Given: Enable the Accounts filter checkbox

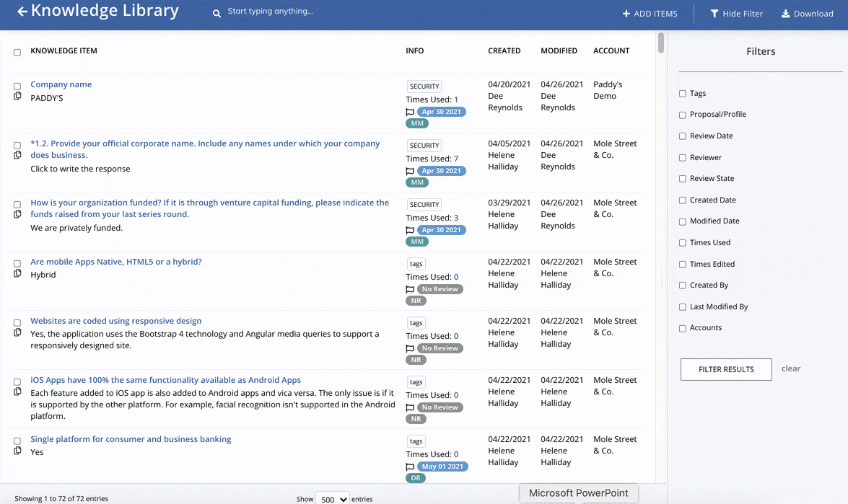Looking at the screenshot, I should (x=683, y=329).
